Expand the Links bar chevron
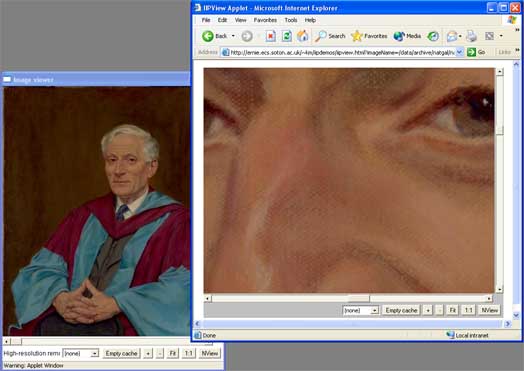 click(x=517, y=50)
